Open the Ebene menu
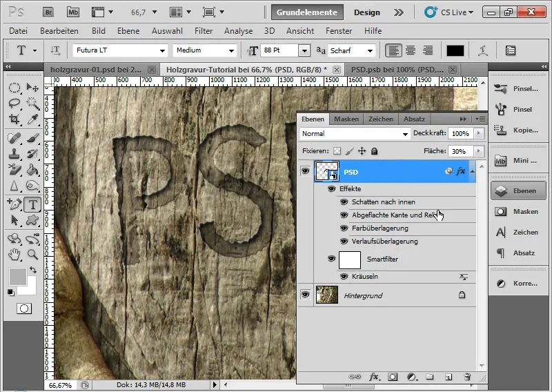The image size is (552, 392). [x=128, y=31]
